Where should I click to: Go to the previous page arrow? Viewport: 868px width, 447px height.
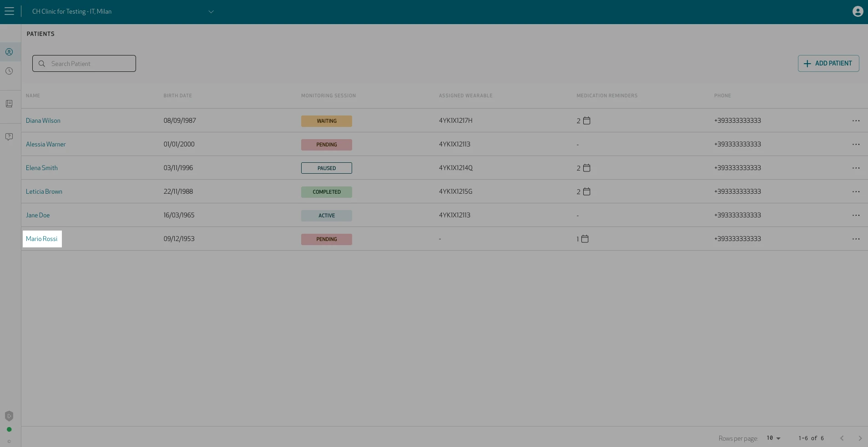click(x=842, y=438)
